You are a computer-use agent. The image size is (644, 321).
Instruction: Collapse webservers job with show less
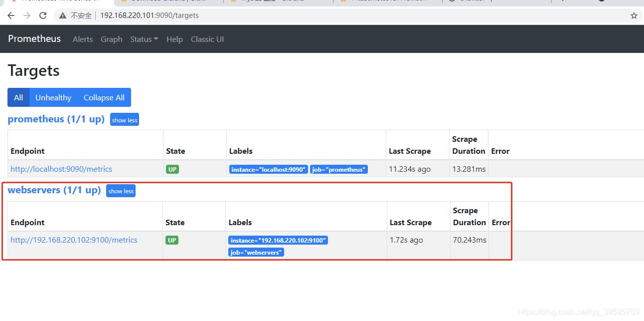coord(121,191)
